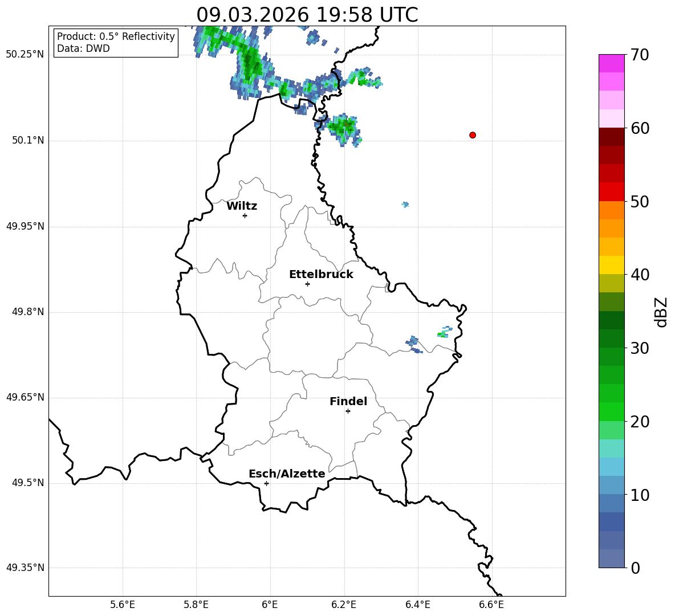Click the Esch/Alzette station label
This screenshot has width=675, height=616.
point(287,474)
